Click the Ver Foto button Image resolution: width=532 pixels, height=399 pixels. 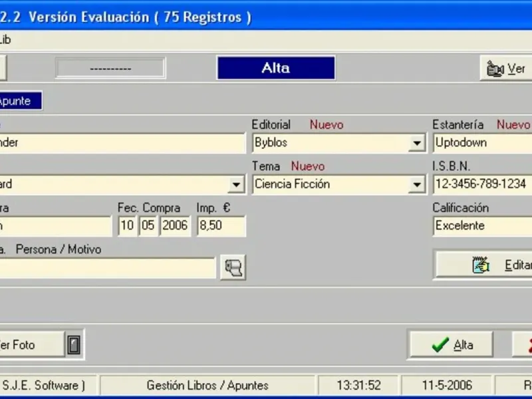pos(31,344)
